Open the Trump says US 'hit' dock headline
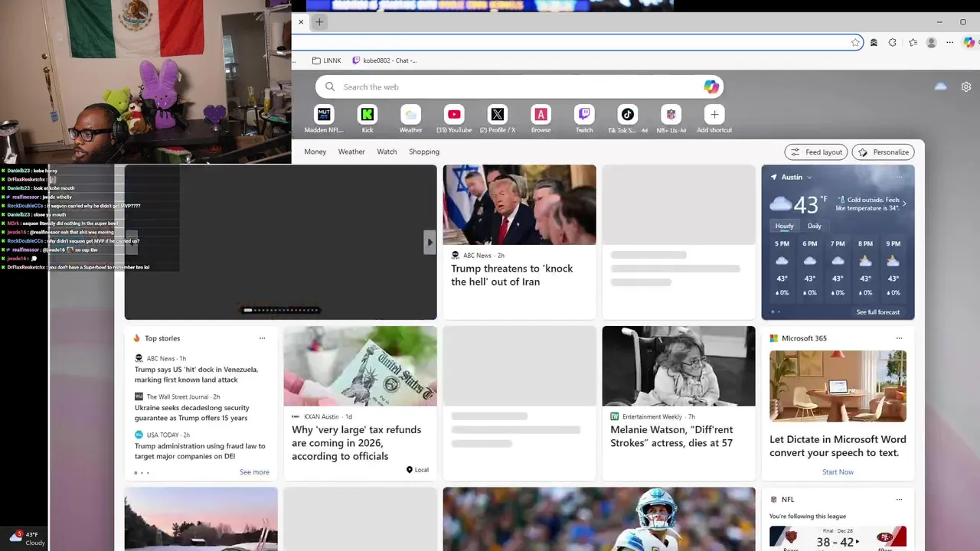980x551 pixels. [197, 374]
